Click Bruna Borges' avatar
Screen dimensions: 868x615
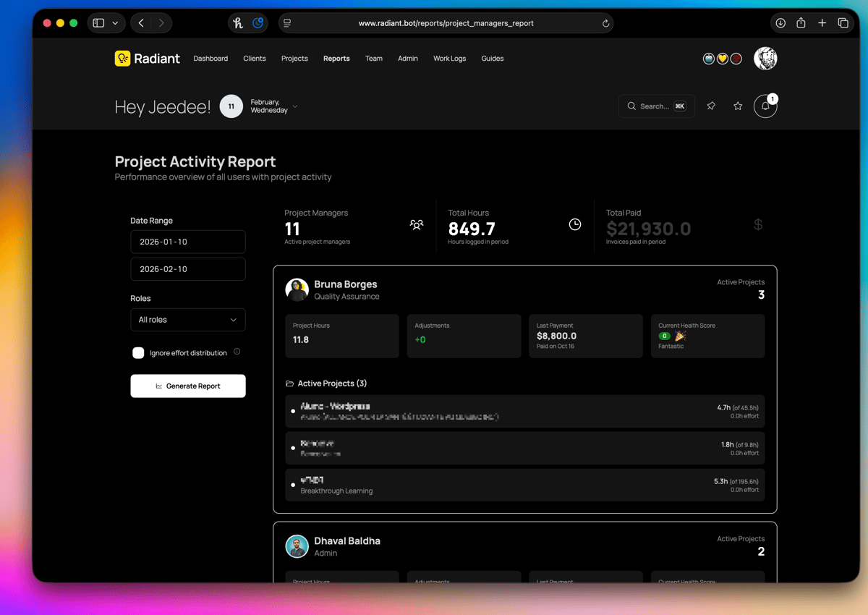[297, 289]
